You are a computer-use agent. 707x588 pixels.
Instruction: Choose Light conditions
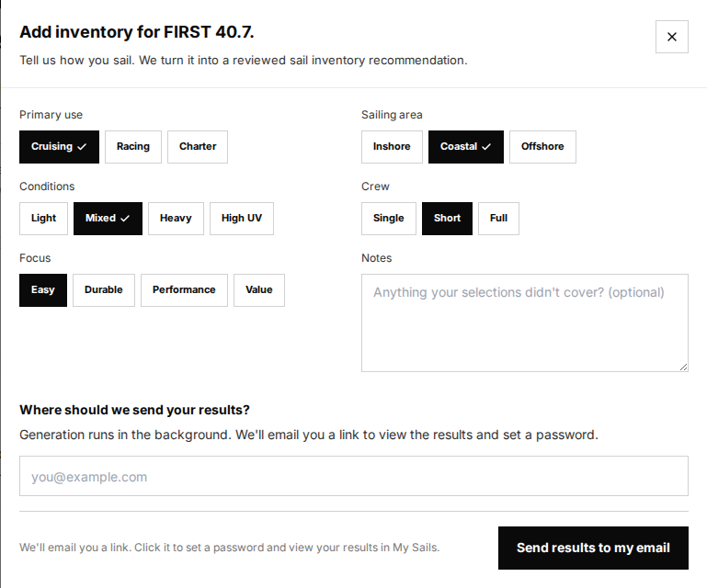[44, 219]
